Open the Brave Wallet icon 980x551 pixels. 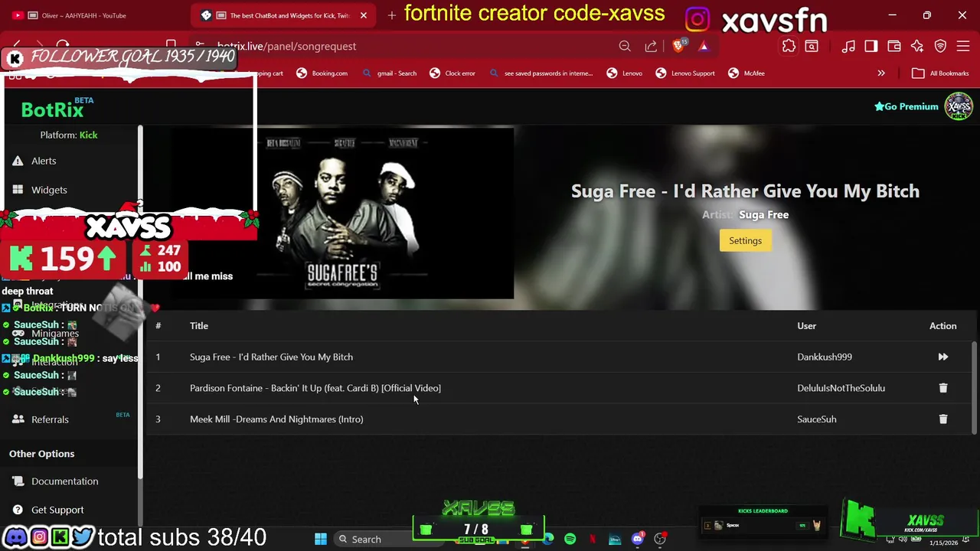[894, 46]
